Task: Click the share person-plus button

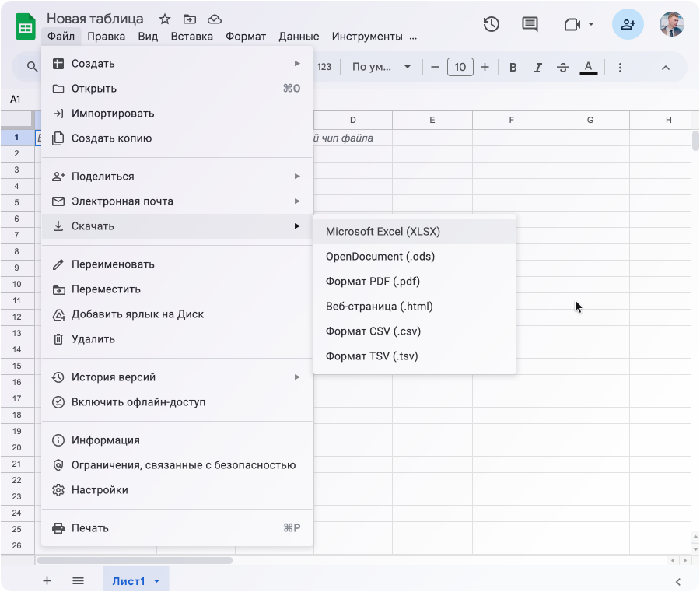Action: (628, 24)
